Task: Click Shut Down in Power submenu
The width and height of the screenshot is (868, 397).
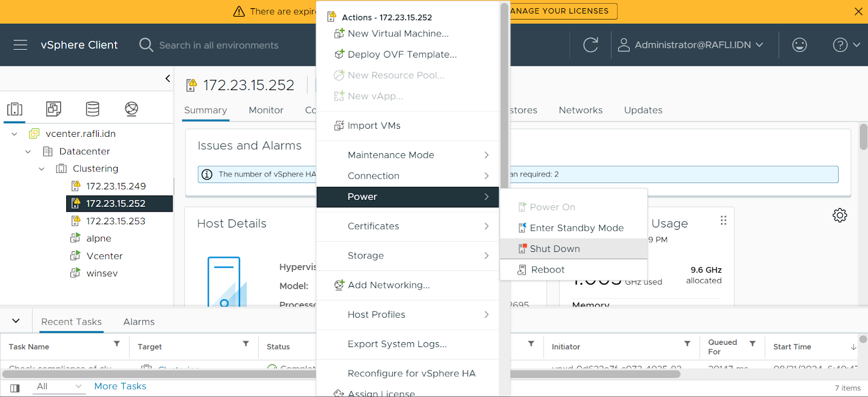Action: (573, 249)
